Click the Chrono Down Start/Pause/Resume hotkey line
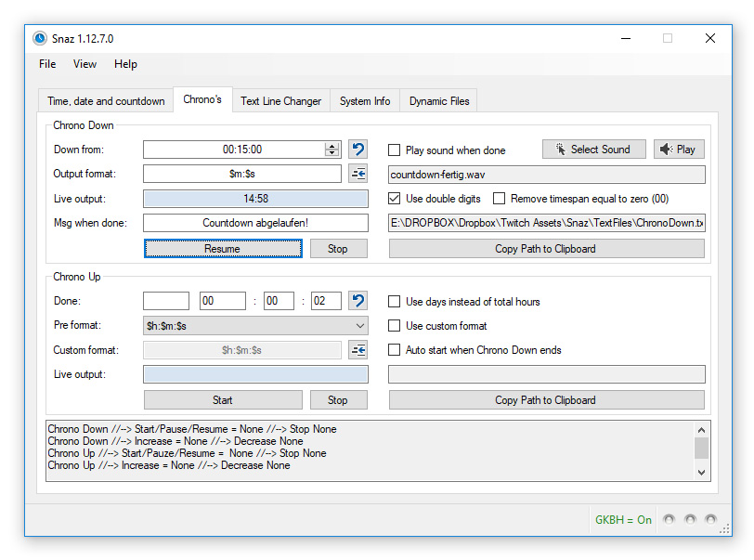This screenshot has height=560, width=754. point(192,429)
